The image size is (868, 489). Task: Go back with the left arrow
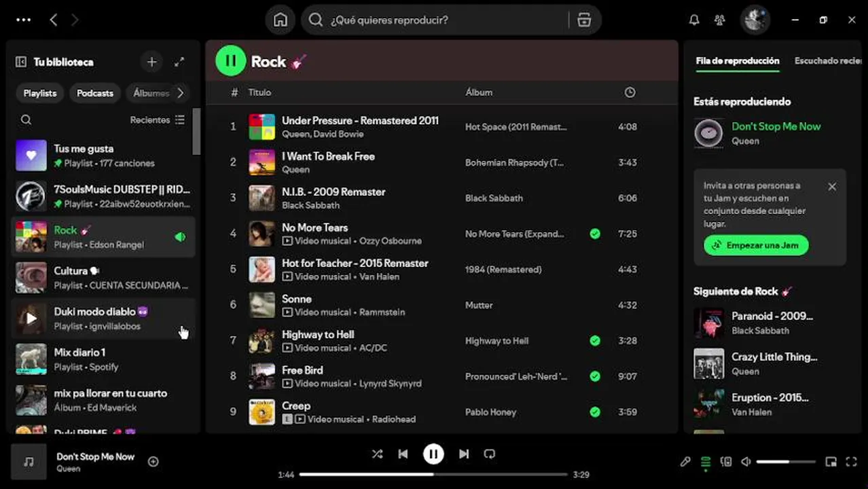54,20
